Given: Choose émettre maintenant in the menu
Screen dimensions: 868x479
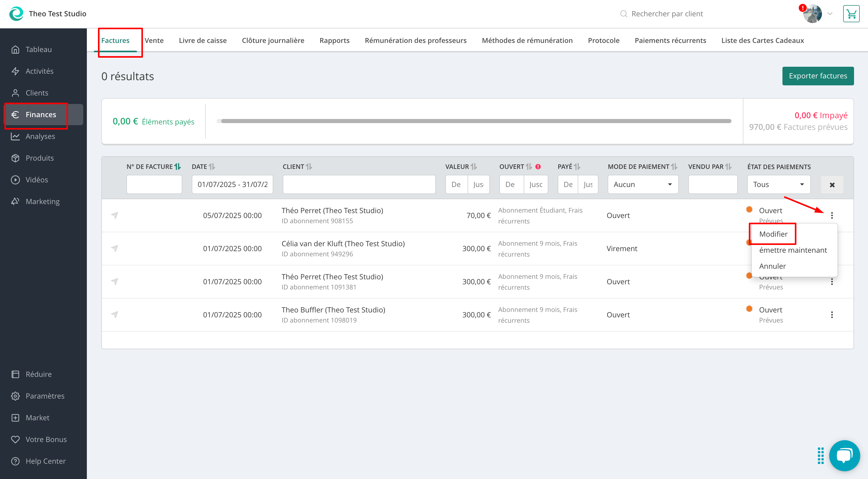Looking at the screenshot, I should tap(793, 250).
